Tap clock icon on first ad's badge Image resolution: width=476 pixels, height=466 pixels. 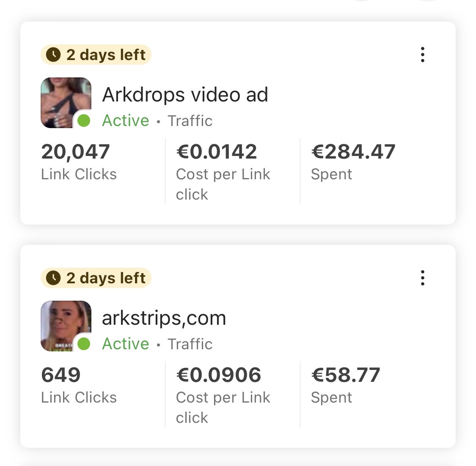[53, 55]
